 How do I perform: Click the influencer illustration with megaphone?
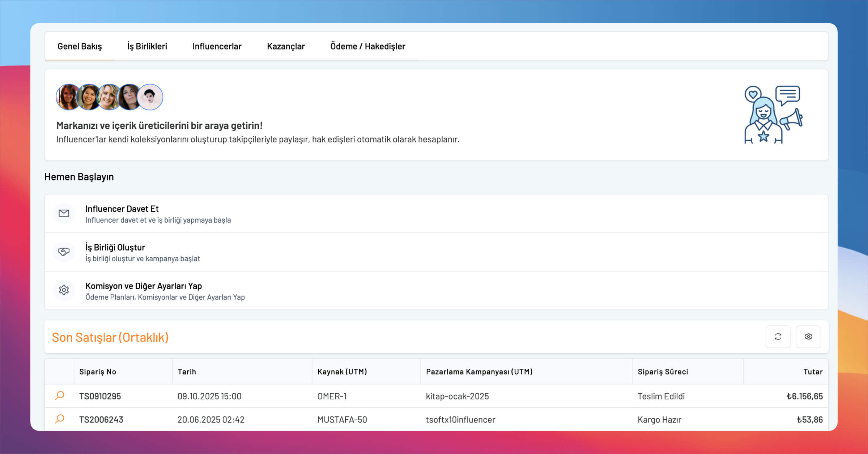pyautogui.click(x=773, y=115)
